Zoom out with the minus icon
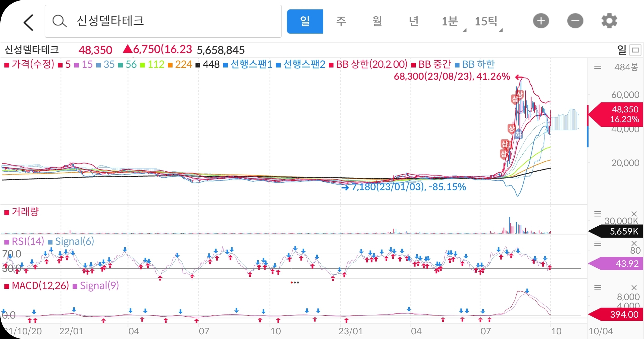Image resolution: width=644 pixels, height=339 pixels. 575,21
